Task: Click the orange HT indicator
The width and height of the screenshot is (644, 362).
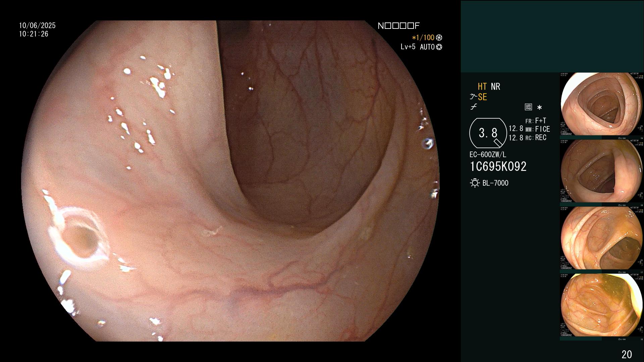Action: [482, 86]
